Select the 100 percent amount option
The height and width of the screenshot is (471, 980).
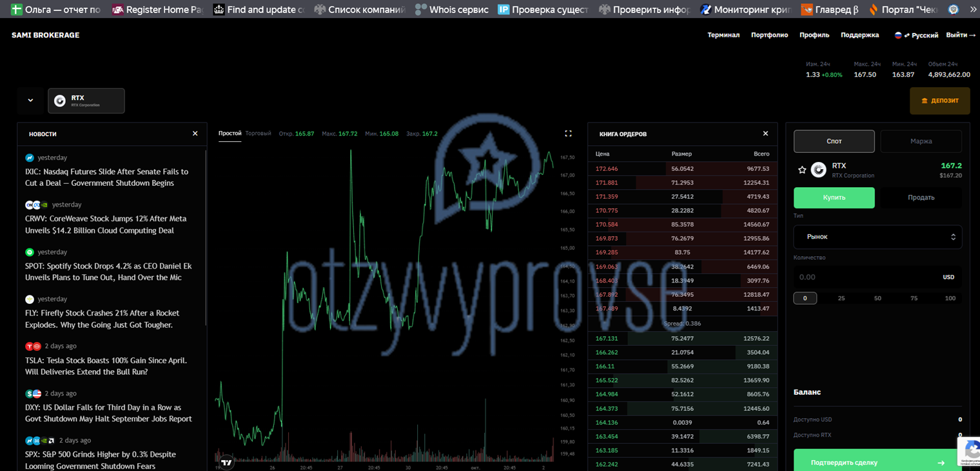point(950,298)
